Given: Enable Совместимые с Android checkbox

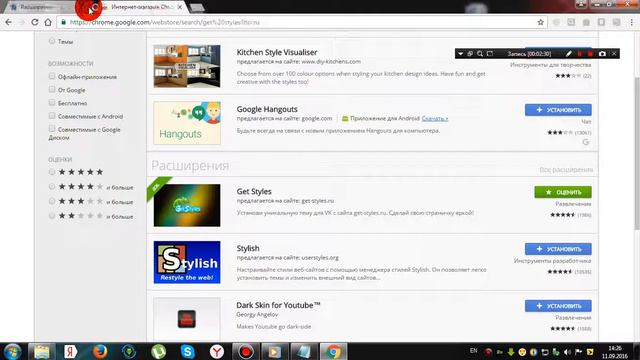Looking at the screenshot, I should tap(52, 116).
